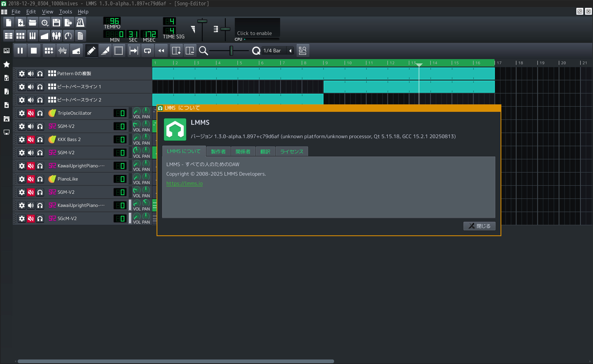Screen dimensions: 593x364
Task: Select the knife split tool
Action: pyautogui.click(x=105, y=51)
